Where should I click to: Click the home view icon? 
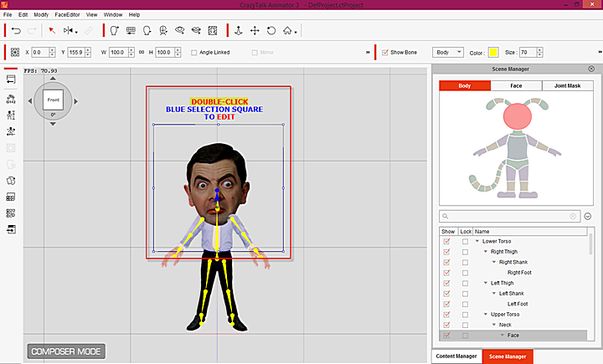[x=288, y=31]
